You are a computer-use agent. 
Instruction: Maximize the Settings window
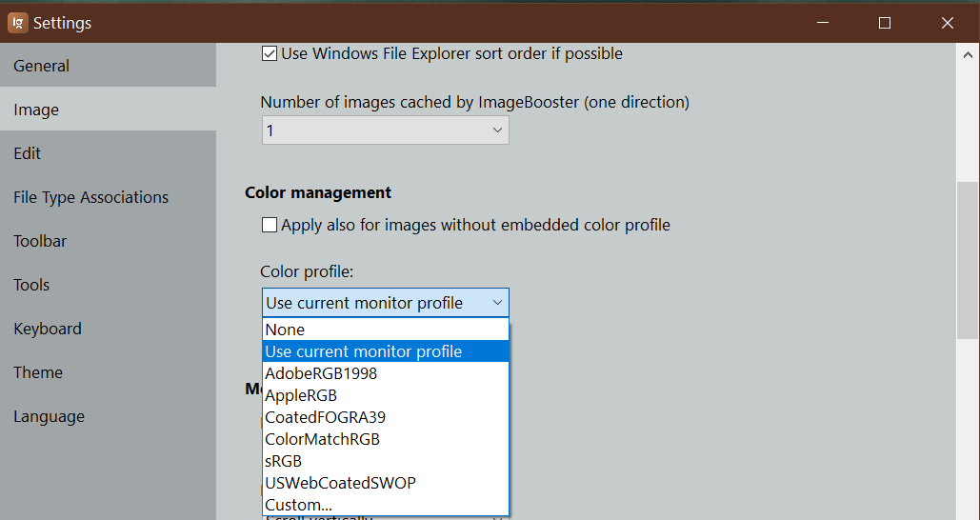pyautogui.click(x=885, y=23)
